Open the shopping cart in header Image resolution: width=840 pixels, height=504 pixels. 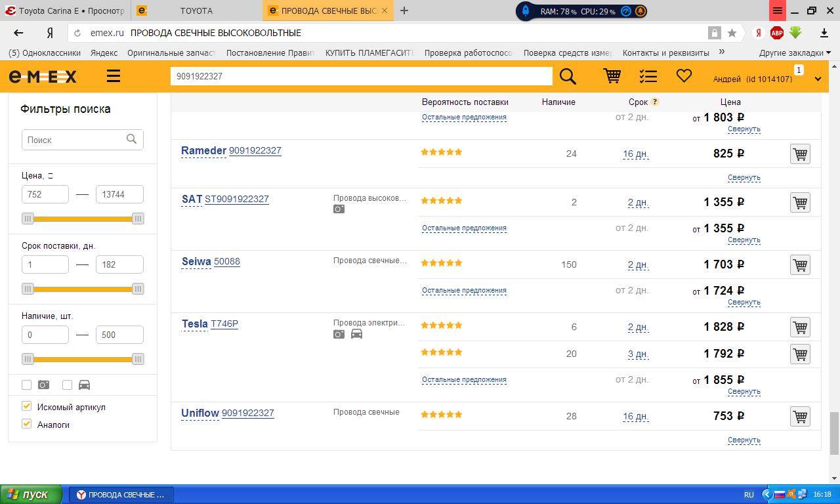612,76
